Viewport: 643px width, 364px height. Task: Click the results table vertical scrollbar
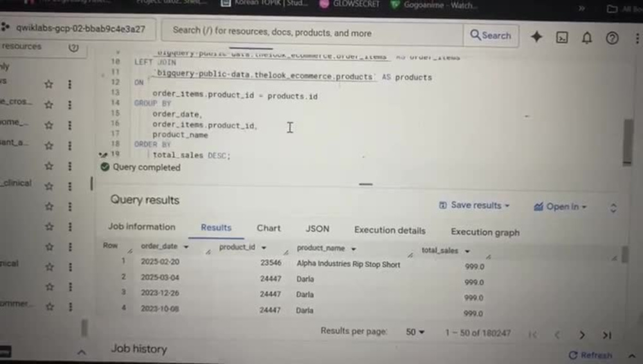point(625,255)
